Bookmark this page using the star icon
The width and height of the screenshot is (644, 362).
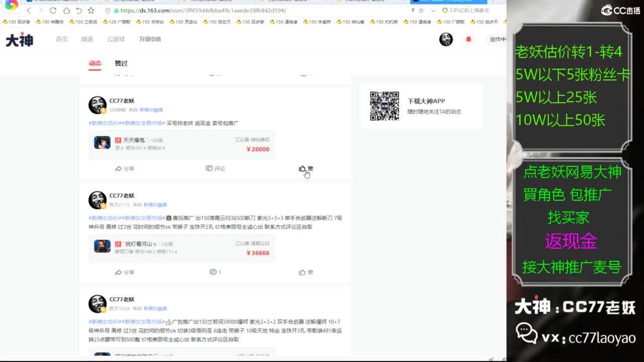(91, 10)
